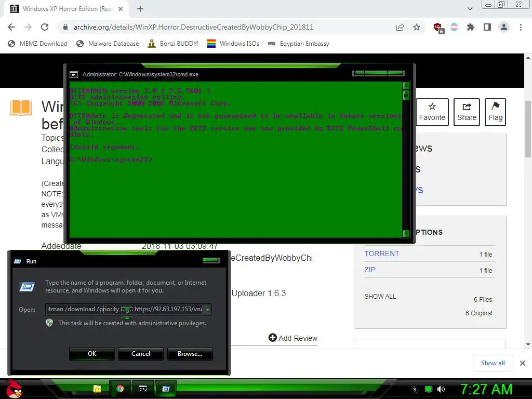The width and height of the screenshot is (532, 399).
Task: Open the uBlock extension showing 6
Action: coord(438,28)
